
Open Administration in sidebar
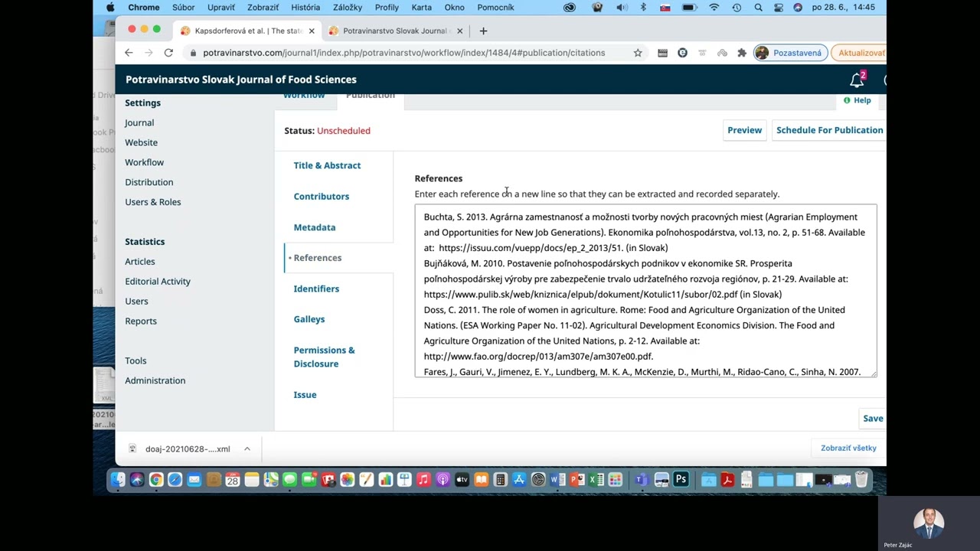point(155,380)
